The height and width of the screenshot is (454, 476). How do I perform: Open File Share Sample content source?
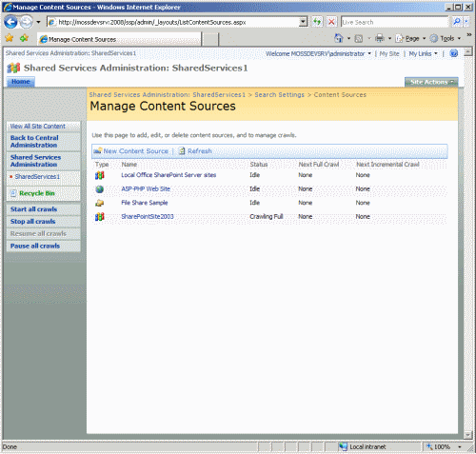point(145,203)
